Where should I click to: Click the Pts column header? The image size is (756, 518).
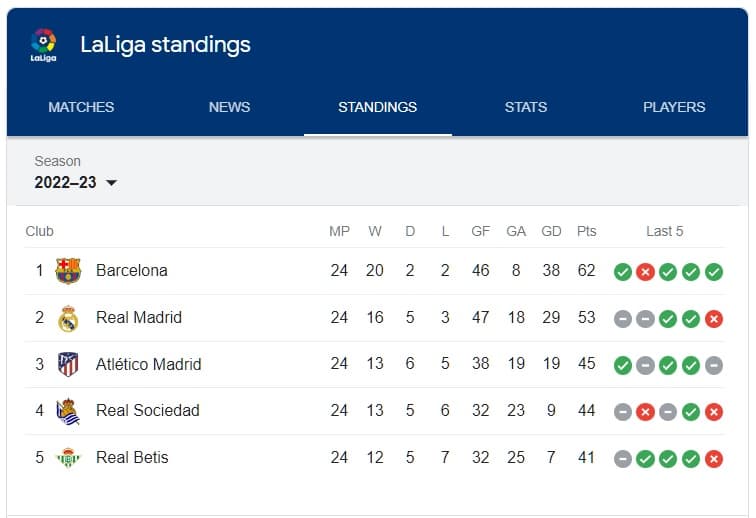[x=587, y=231]
